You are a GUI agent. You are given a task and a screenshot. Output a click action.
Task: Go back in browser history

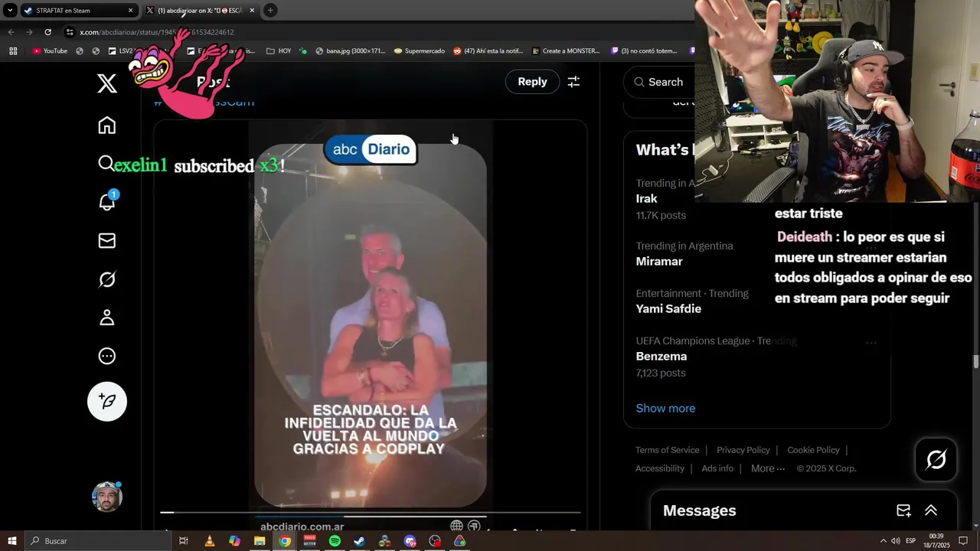point(11,32)
